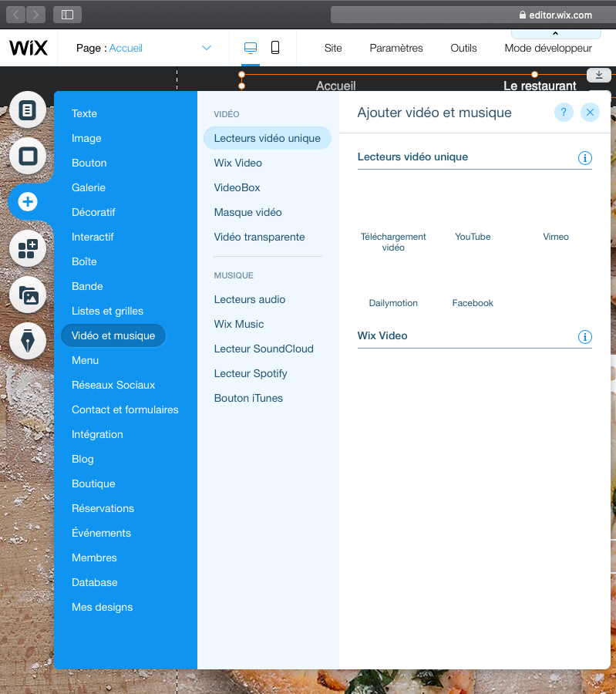The width and height of the screenshot is (616, 694).
Task: Click the help question mark icon
Action: tap(564, 113)
